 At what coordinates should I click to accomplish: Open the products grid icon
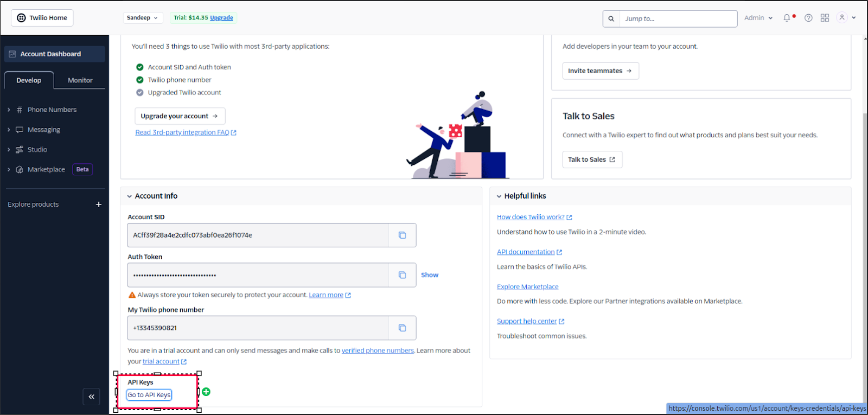[x=825, y=18]
